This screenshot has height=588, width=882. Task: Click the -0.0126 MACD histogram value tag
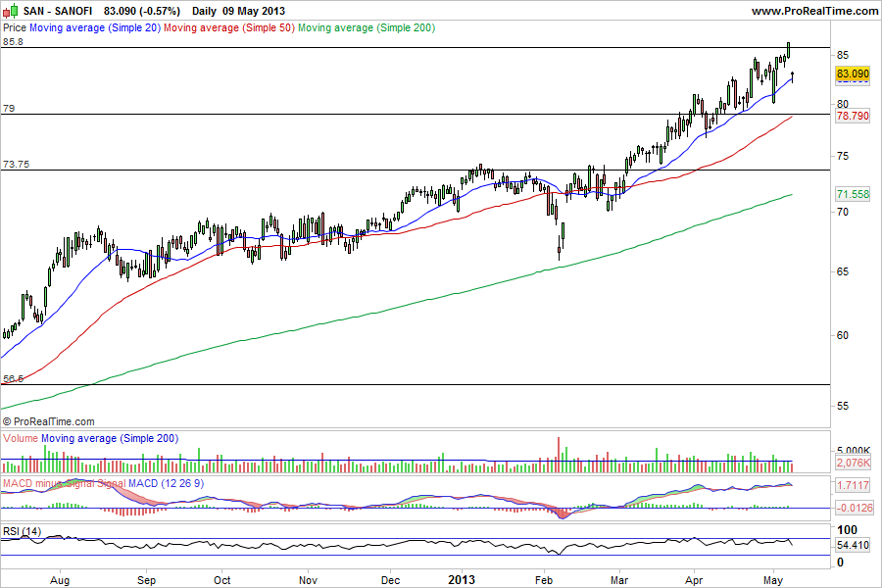855,508
